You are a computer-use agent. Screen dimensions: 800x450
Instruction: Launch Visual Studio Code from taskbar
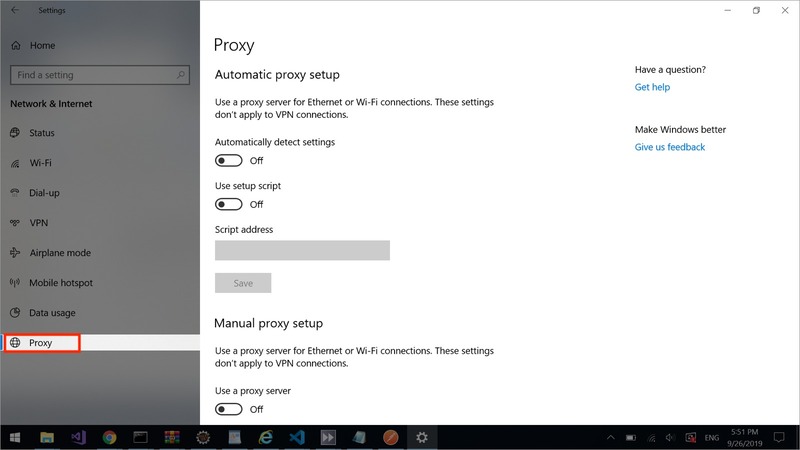point(297,437)
